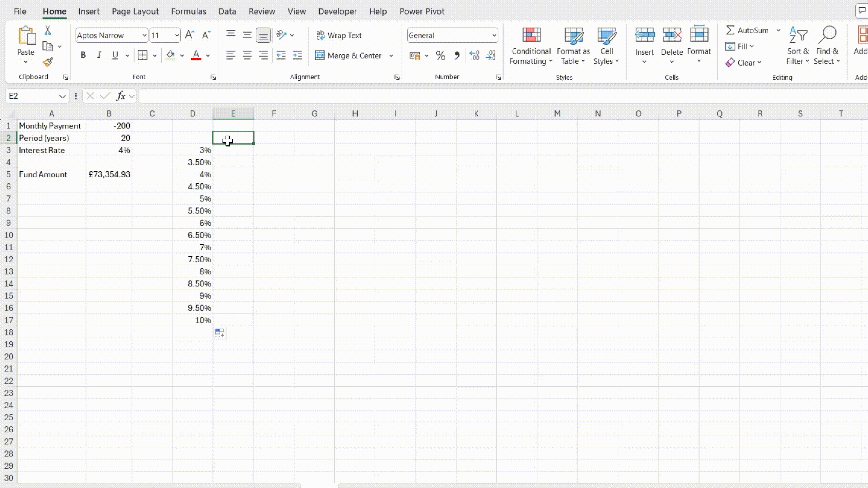Click the Insert Function fx icon
Screen dimensions: 868x488
click(121, 96)
